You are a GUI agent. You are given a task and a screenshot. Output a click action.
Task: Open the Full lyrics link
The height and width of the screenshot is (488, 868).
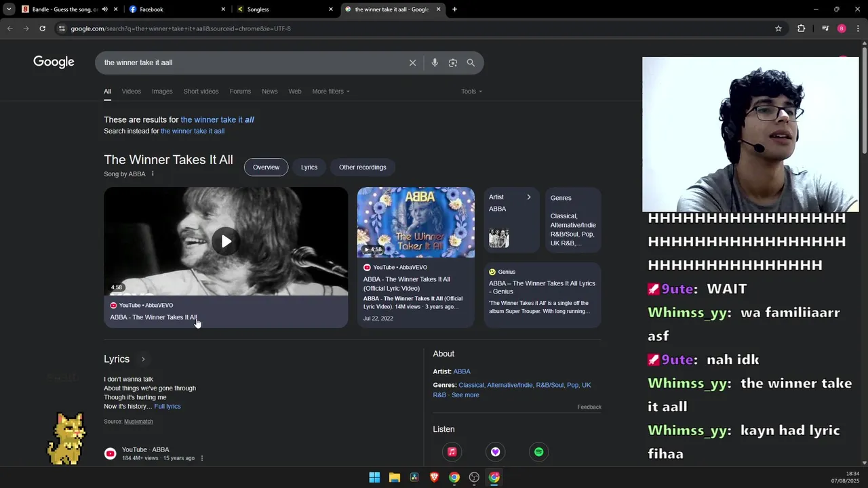pyautogui.click(x=167, y=407)
